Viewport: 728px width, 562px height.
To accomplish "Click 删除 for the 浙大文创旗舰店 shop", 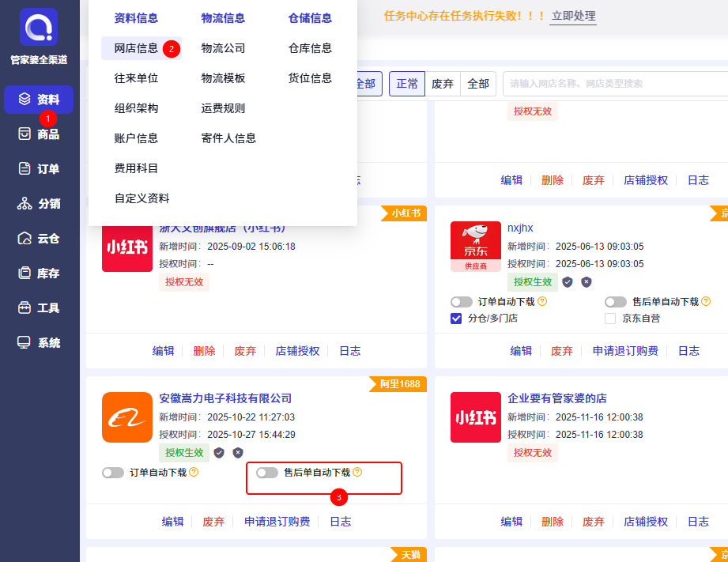I will pyautogui.click(x=204, y=351).
